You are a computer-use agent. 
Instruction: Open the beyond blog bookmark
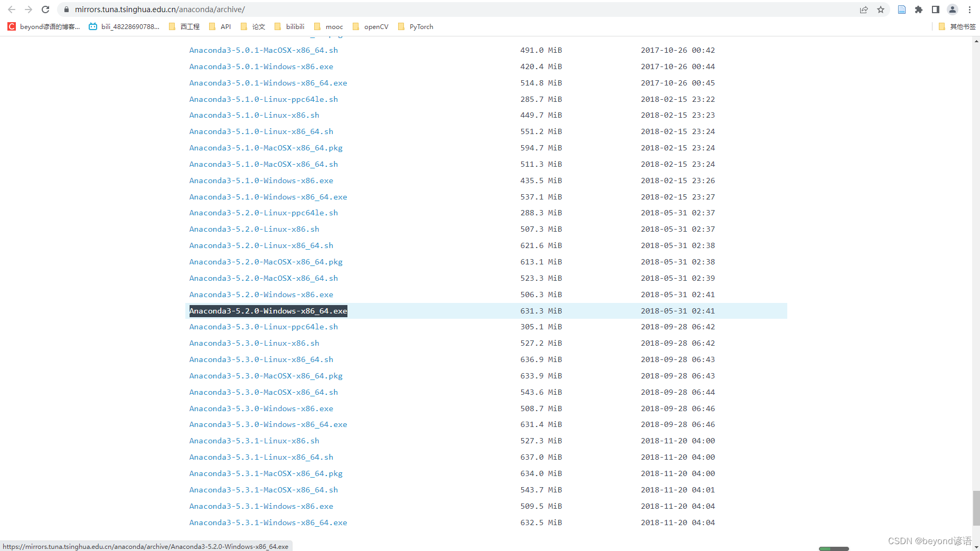click(44, 26)
